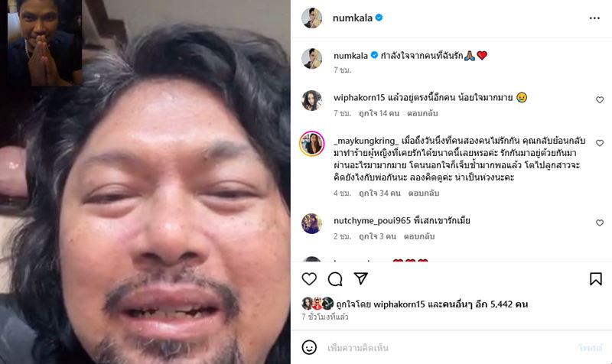Reply to nutchyme_poui965's comment via ตอบกลับ
The image size is (612, 364).
click(x=419, y=236)
